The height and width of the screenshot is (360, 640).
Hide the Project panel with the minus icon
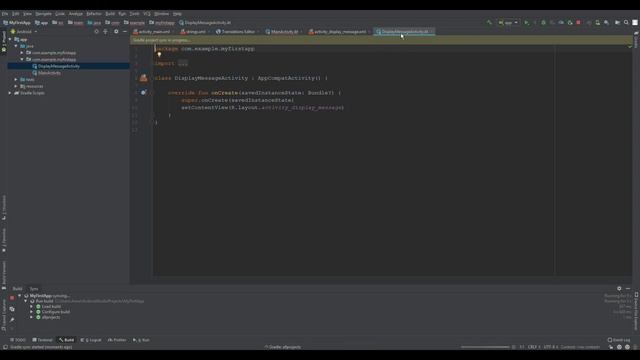click(x=125, y=31)
